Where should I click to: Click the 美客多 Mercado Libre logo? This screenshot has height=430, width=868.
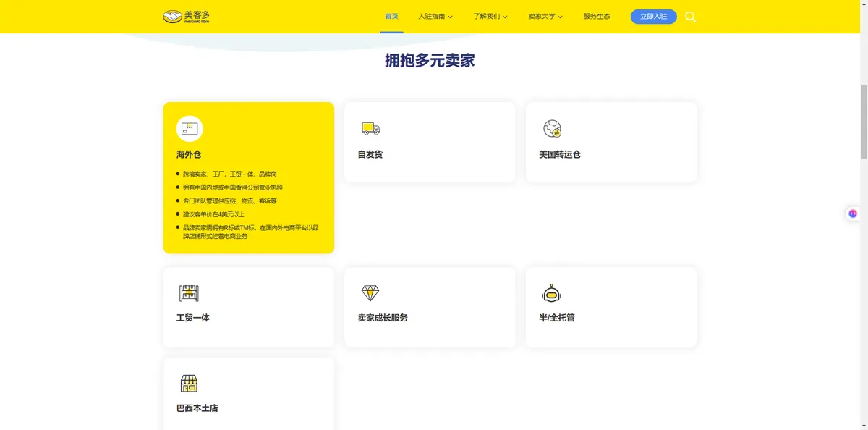[x=186, y=16]
